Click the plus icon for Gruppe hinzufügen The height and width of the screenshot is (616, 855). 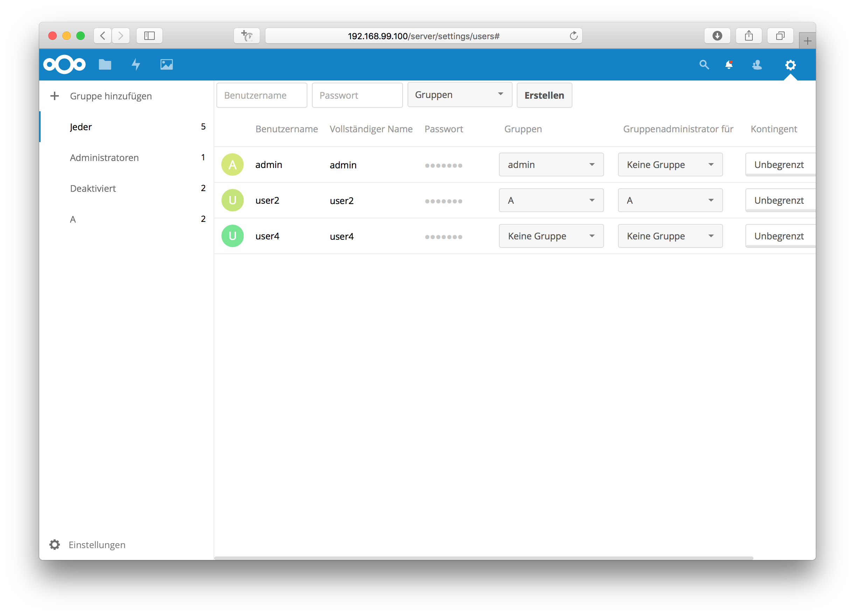coord(55,96)
